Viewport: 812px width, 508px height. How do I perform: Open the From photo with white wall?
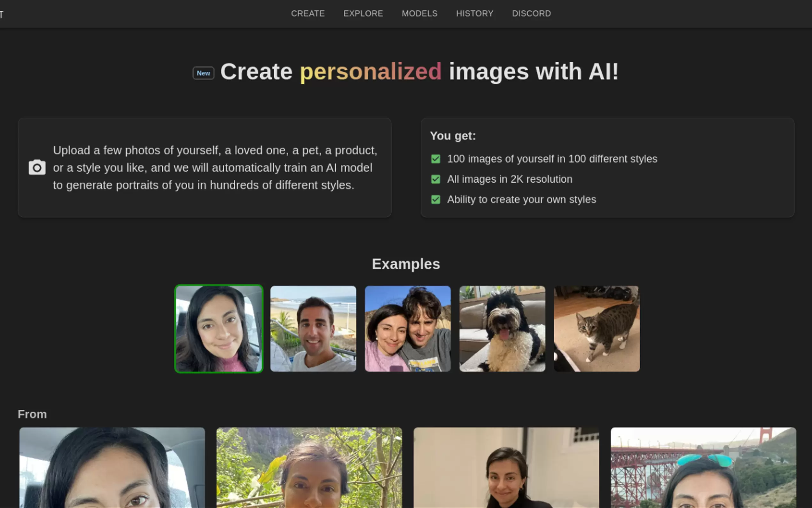[x=506, y=467]
